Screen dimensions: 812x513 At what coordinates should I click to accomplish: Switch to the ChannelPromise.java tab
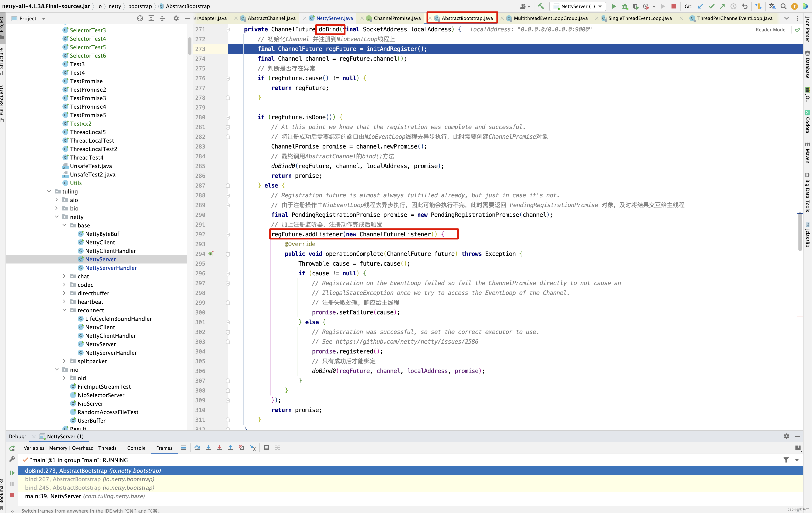(397, 18)
